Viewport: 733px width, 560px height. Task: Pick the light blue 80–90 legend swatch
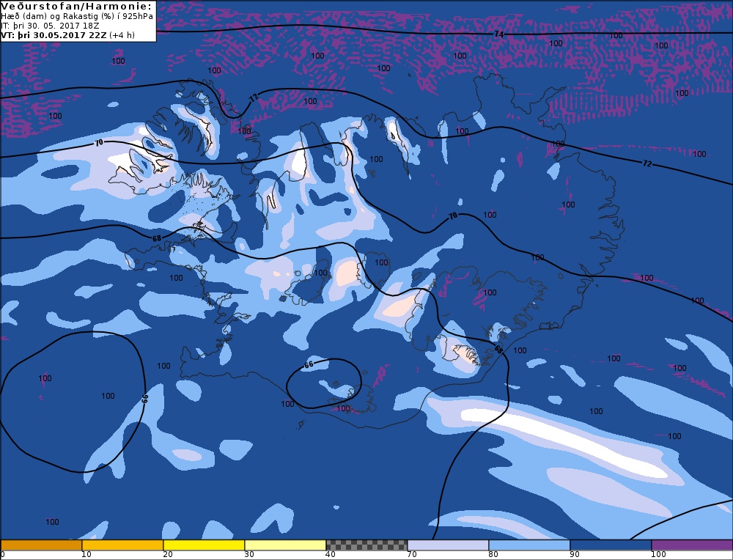tap(529, 545)
